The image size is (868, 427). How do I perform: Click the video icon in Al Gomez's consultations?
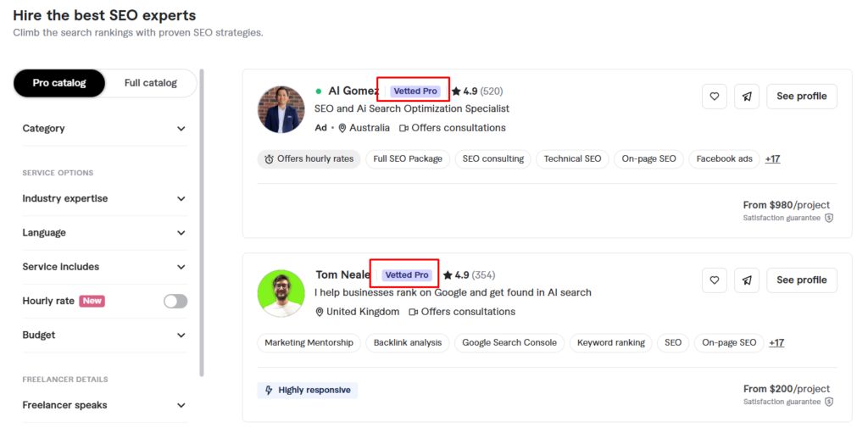click(x=403, y=128)
